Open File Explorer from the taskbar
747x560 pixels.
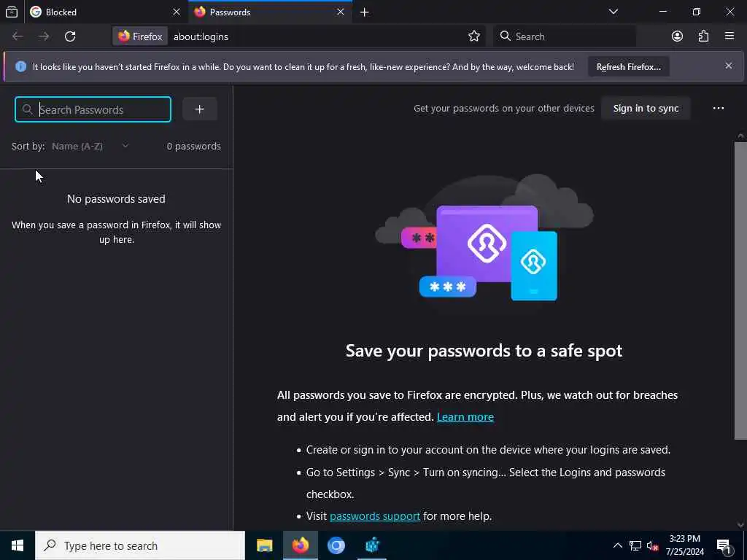[x=264, y=545]
